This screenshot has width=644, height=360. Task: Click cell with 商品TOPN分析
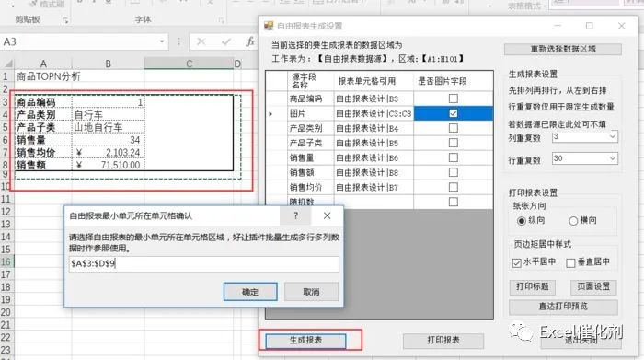[43, 76]
